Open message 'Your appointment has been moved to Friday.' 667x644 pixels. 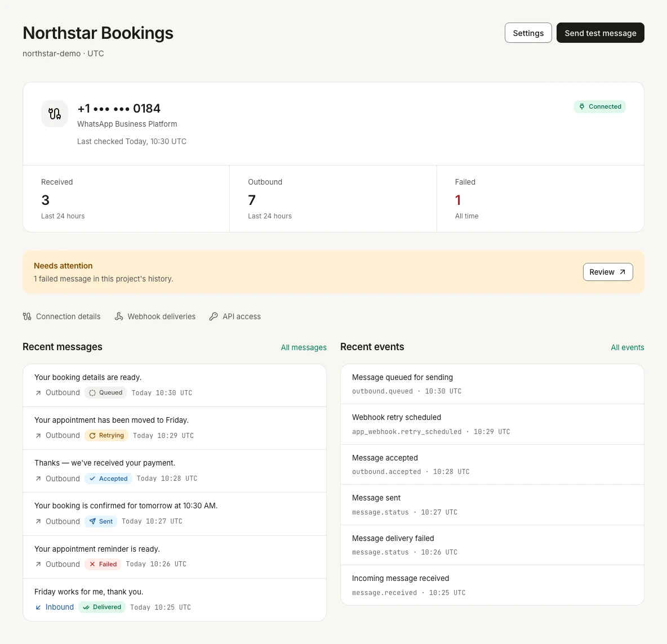[x=175, y=428]
